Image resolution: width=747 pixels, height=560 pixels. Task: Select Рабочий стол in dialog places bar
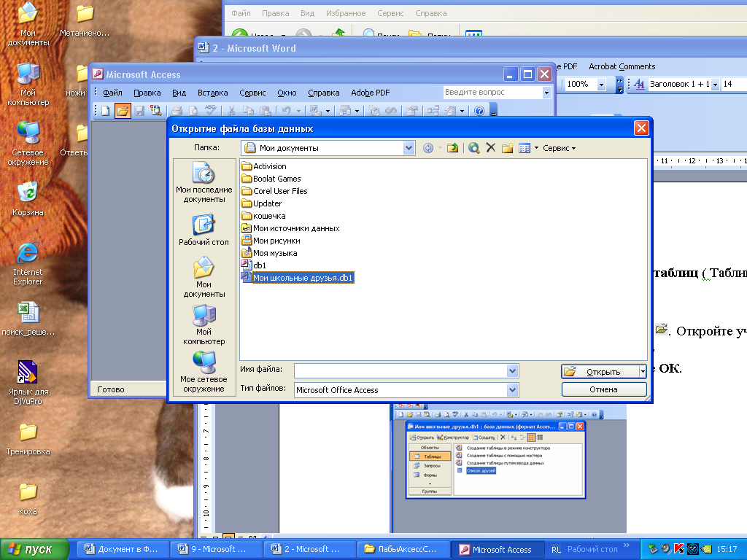coord(204,230)
